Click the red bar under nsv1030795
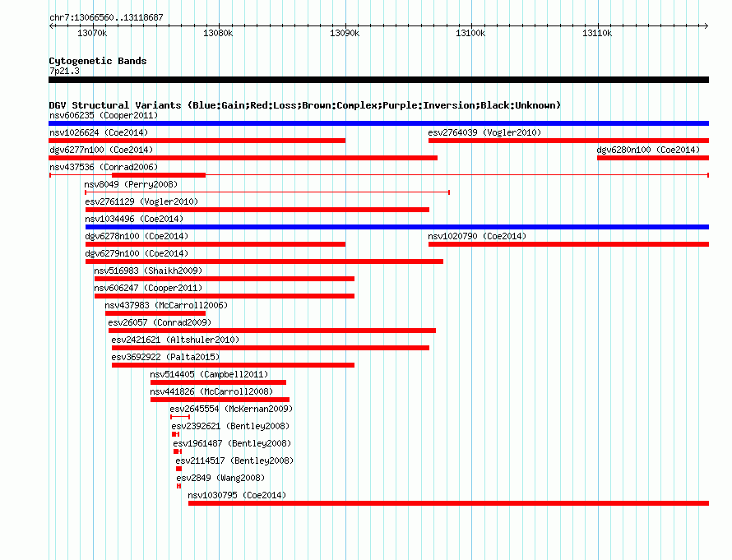The width and height of the screenshot is (732, 560). coord(448,503)
